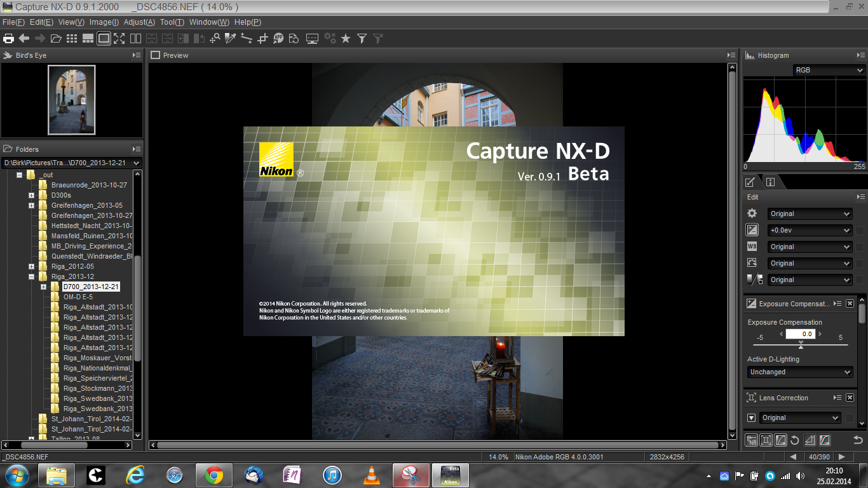Go to next image in status bar

pyautogui.click(x=842, y=457)
